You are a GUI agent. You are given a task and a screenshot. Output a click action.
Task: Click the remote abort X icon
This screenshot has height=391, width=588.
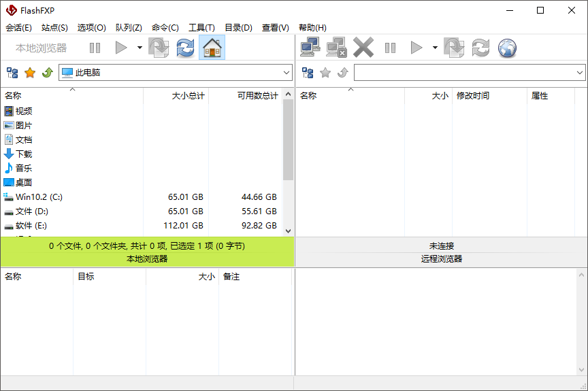tap(363, 48)
